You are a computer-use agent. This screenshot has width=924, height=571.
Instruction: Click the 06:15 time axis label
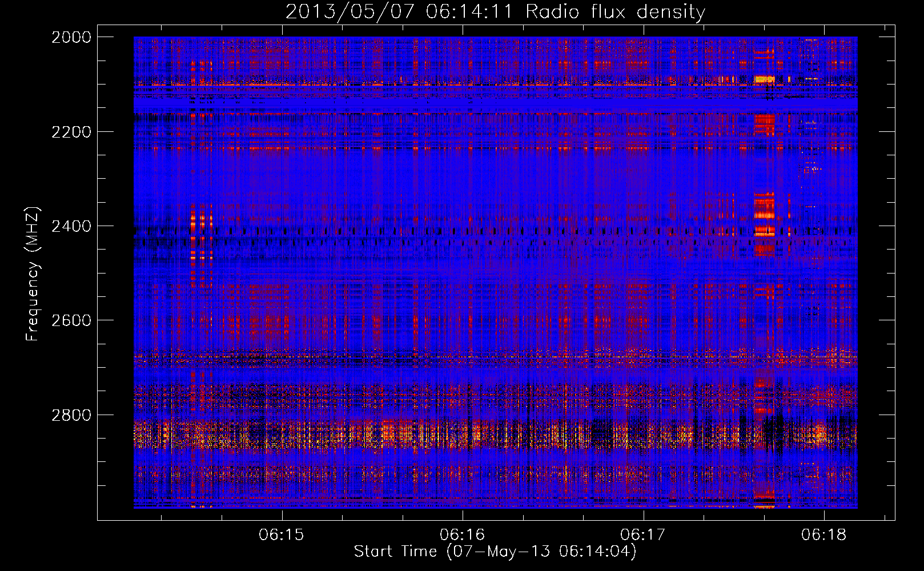[282, 534]
